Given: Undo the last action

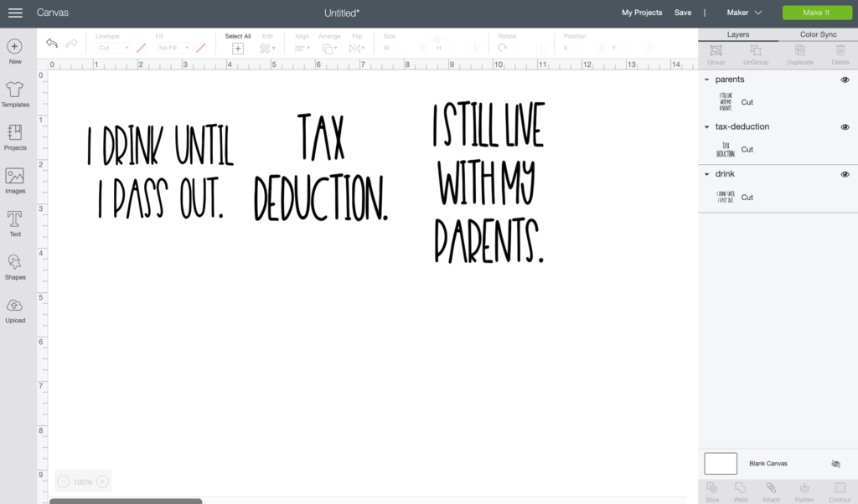Looking at the screenshot, I should pyautogui.click(x=52, y=44).
